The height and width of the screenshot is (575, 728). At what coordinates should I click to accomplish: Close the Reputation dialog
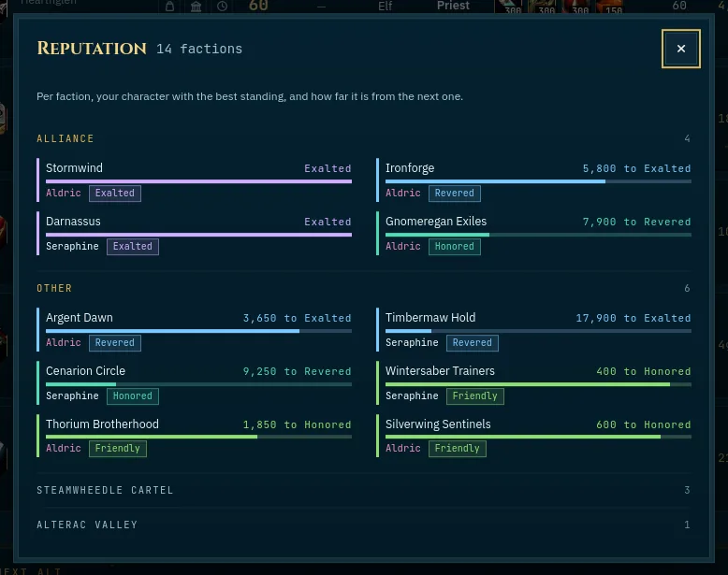point(680,49)
